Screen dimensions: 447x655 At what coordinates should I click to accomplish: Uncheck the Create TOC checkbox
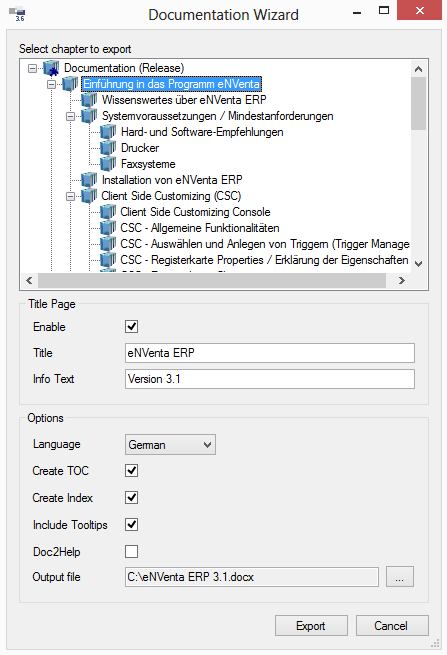[x=132, y=471]
